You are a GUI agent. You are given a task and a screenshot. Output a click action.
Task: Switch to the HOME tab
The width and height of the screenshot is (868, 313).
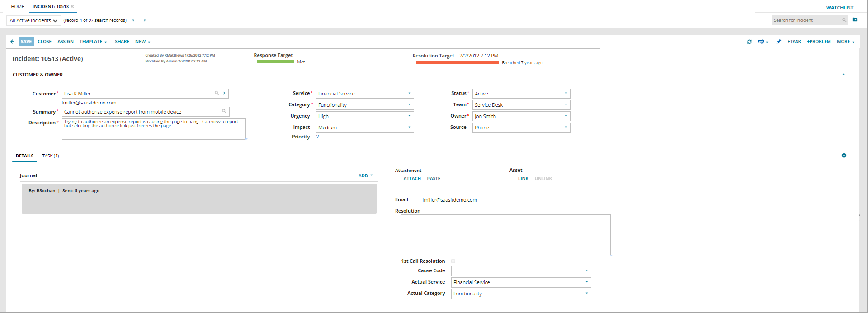[x=18, y=6]
